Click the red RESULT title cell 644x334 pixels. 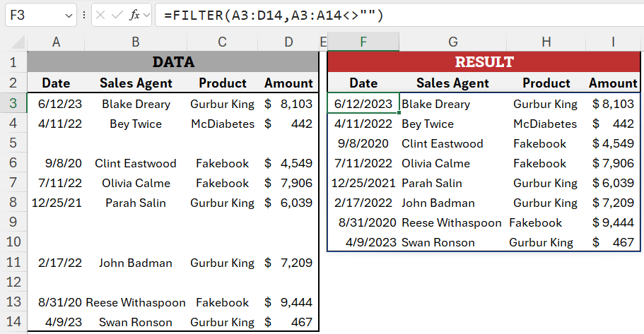[484, 61]
